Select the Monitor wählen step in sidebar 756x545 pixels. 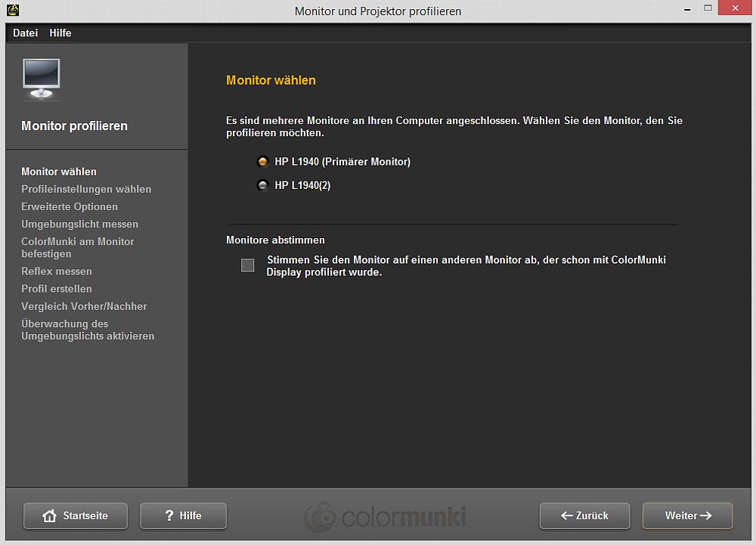59,172
